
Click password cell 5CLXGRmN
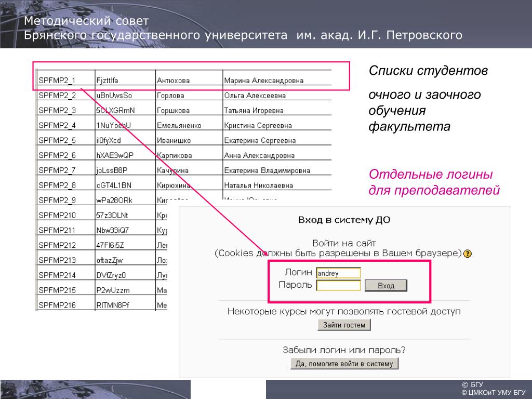125,108
